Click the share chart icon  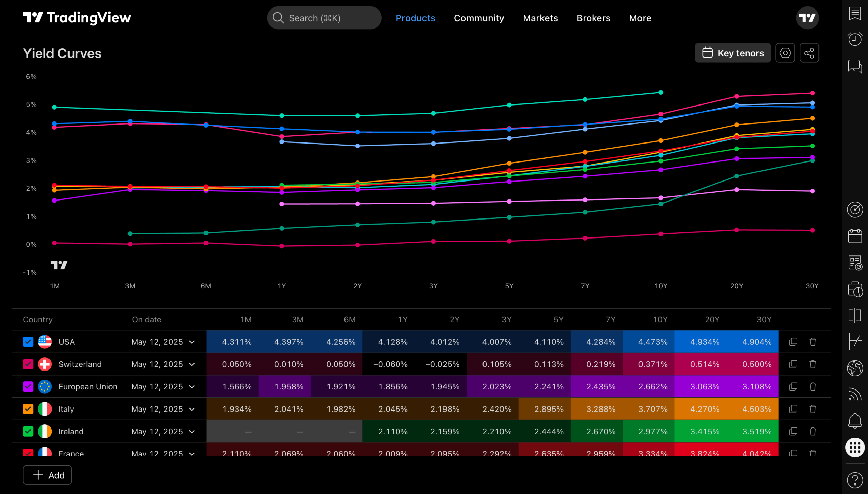point(809,53)
